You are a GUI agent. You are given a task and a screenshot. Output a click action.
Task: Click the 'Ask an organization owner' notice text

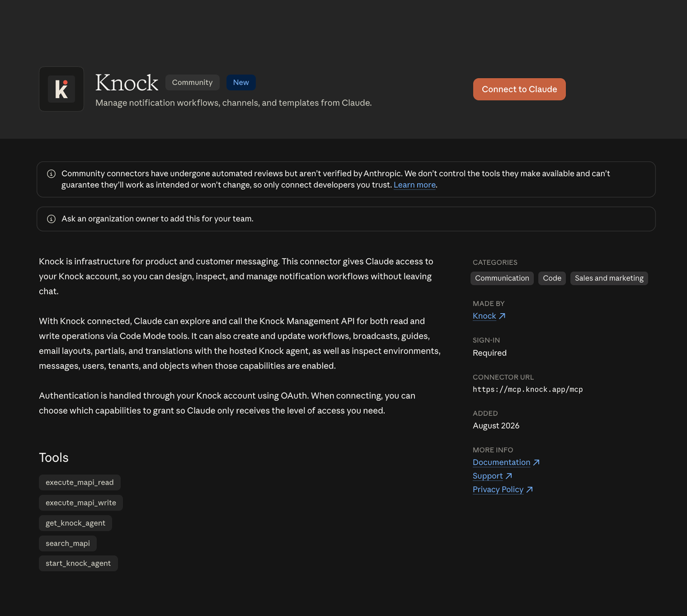coord(158,219)
